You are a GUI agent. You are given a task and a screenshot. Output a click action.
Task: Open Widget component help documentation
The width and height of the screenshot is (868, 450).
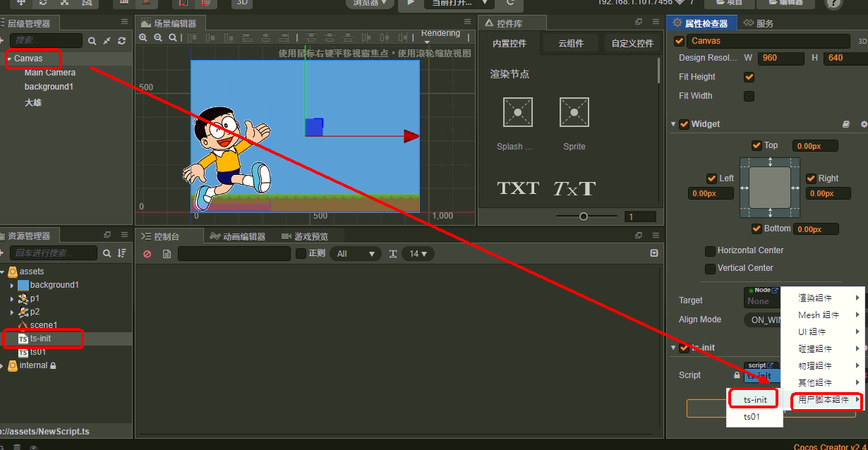pyautogui.click(x=846, y=124)
